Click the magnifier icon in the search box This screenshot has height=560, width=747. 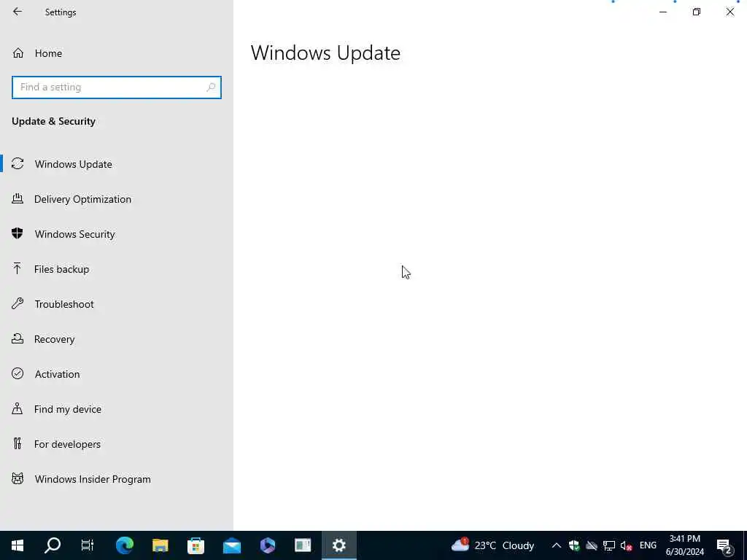(x=211, y=87)
